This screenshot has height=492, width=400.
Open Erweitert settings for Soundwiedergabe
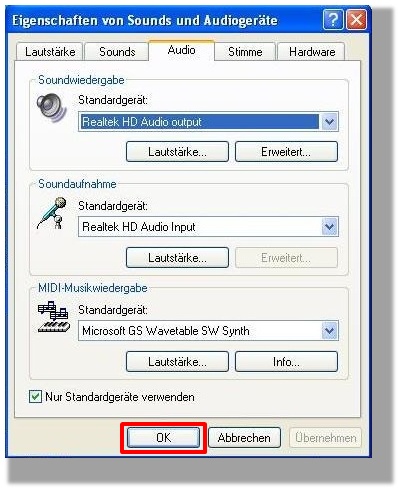(286, 152)
